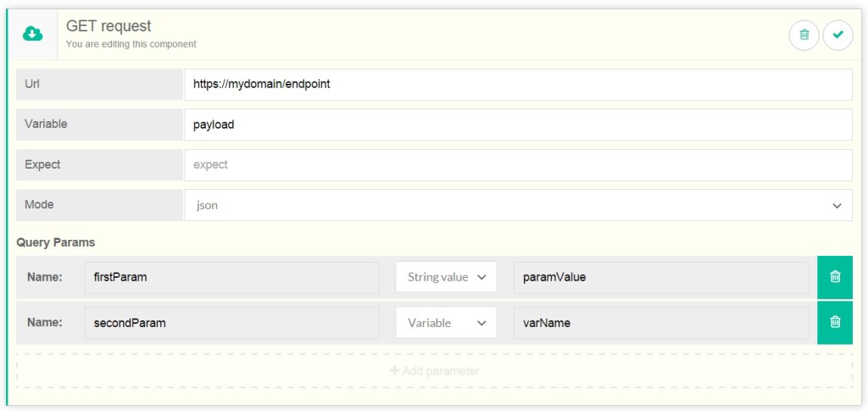This screenshot has height=411, width=868.
Task: Click the Variable field containing payload
Action: pos(518,124)
